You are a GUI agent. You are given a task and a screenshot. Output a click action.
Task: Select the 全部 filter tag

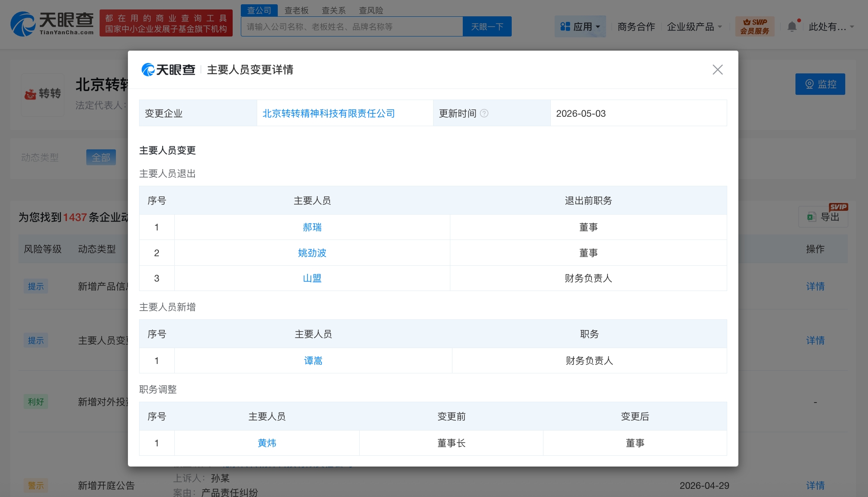point(101,158)
